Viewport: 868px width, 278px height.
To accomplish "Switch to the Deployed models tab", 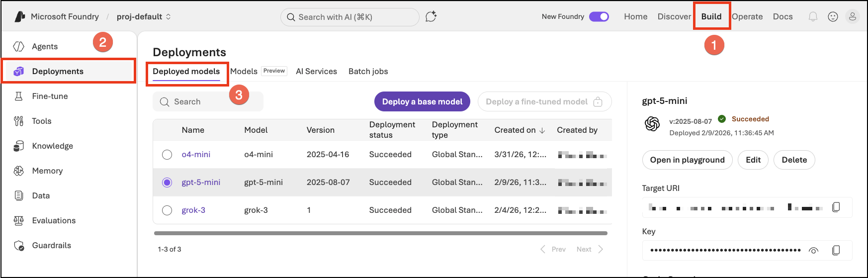I will click(186, 72).
